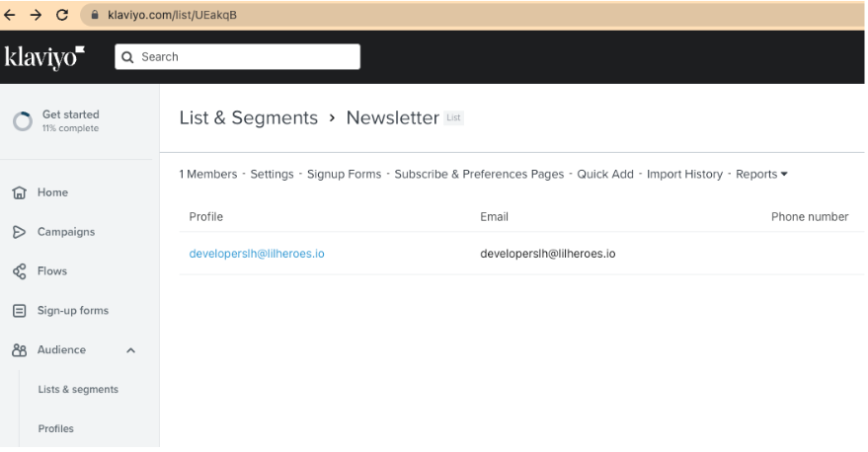Open the developerslh@lilheroes.io profile link
The image size is (868, 452).
tap(257, 254)
